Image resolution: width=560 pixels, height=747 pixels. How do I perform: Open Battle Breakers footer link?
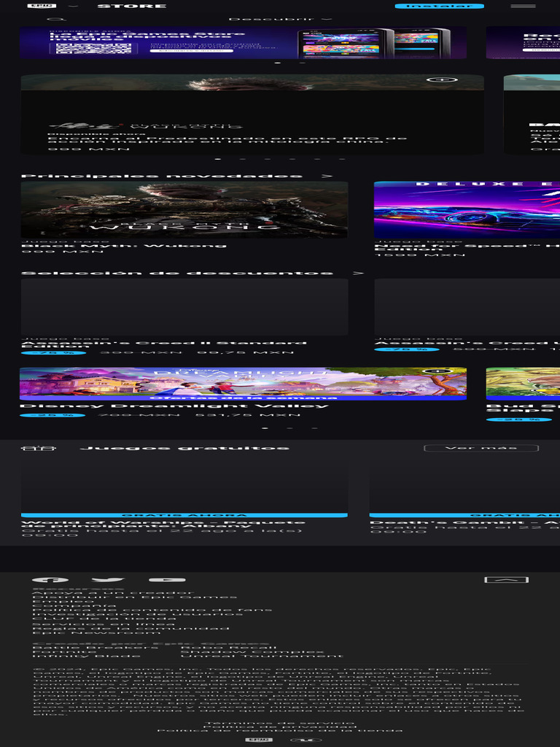[x=95, y=648]
